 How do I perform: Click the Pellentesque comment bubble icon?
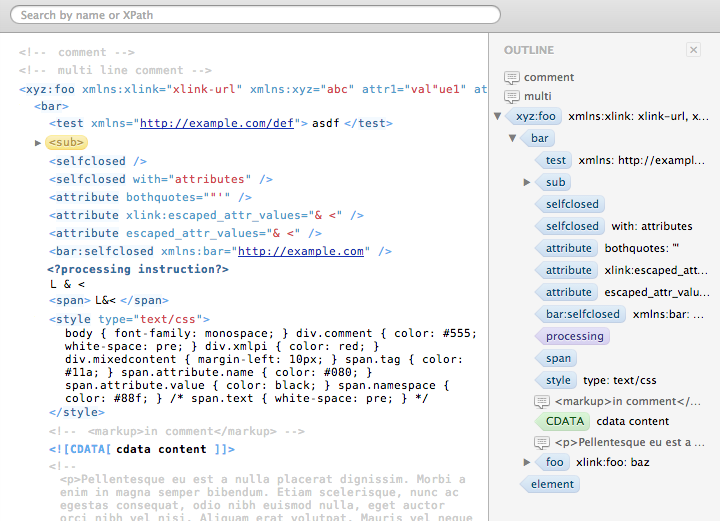click(x=541, y=441)
